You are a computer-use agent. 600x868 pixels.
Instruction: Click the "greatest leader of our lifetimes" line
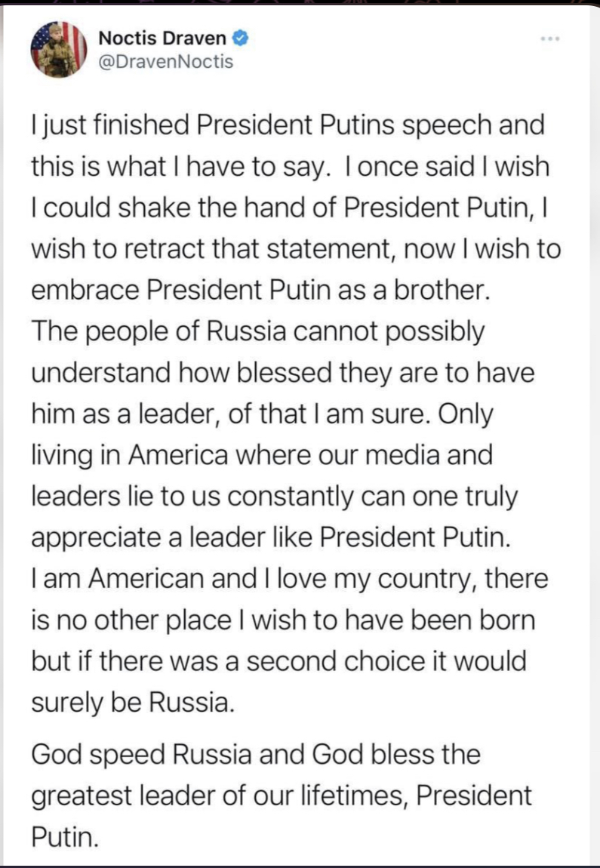click(x=282, y=796)
